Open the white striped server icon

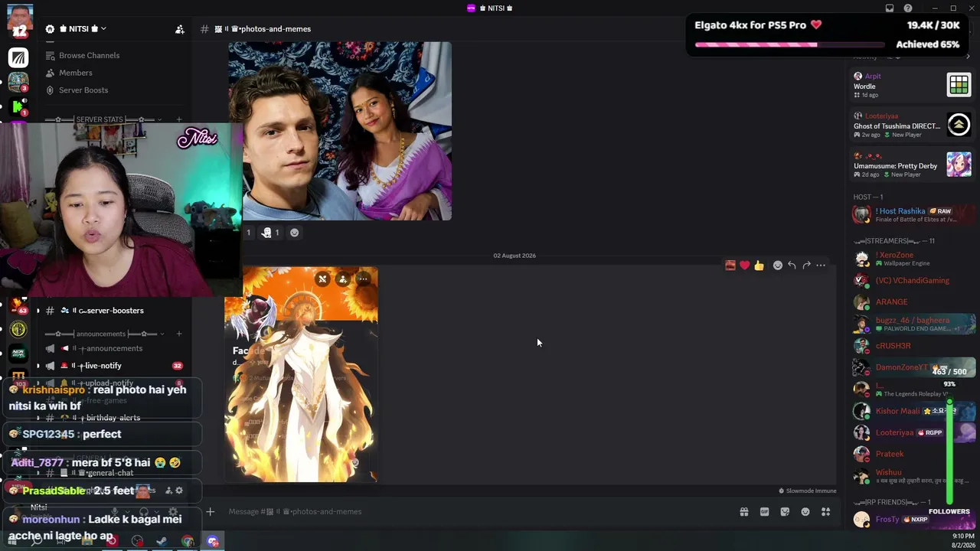coord(18,57)
